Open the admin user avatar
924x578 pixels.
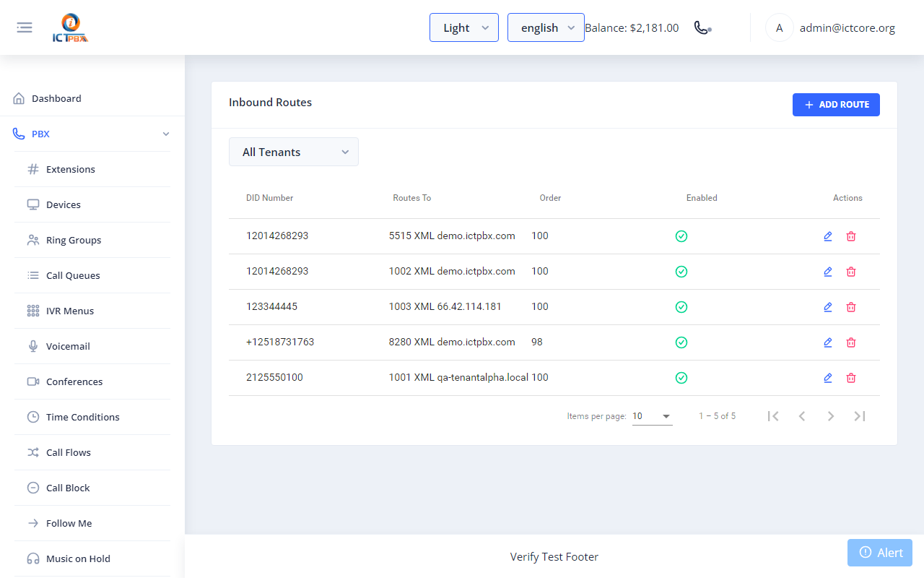coord(779,28)
